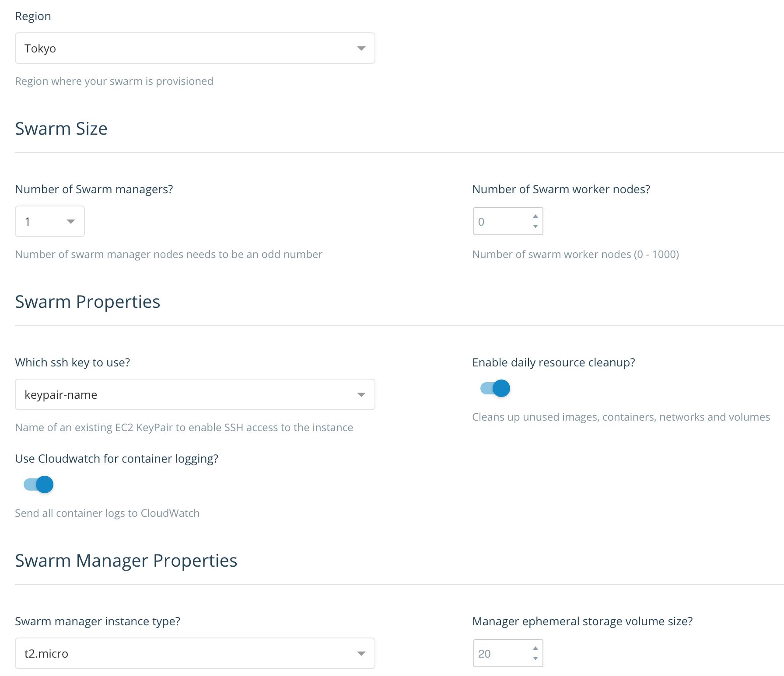Open the Swarm manager instance type dropdown
This screenshot has width=784, height=676.
pyautogui.click(x=195, y=653)
